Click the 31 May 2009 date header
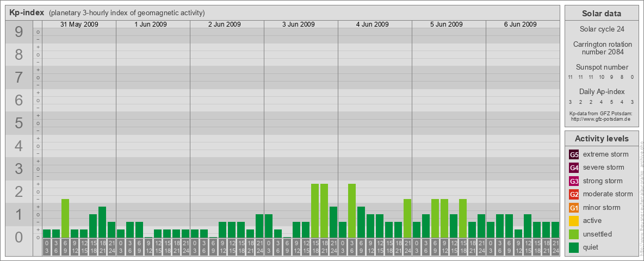 point(79,24)
